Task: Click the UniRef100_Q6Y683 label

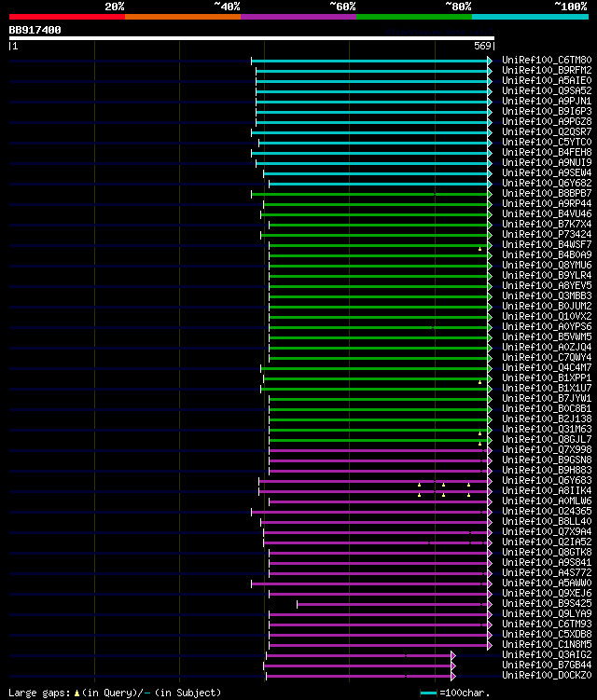Action: click(547, 481)
